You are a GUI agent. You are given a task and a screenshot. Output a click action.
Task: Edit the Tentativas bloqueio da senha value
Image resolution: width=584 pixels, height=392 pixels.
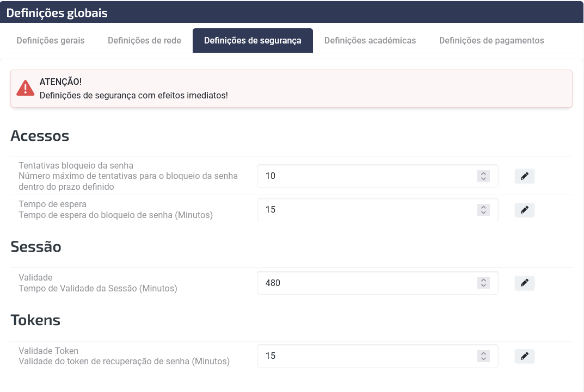(525, 176)
